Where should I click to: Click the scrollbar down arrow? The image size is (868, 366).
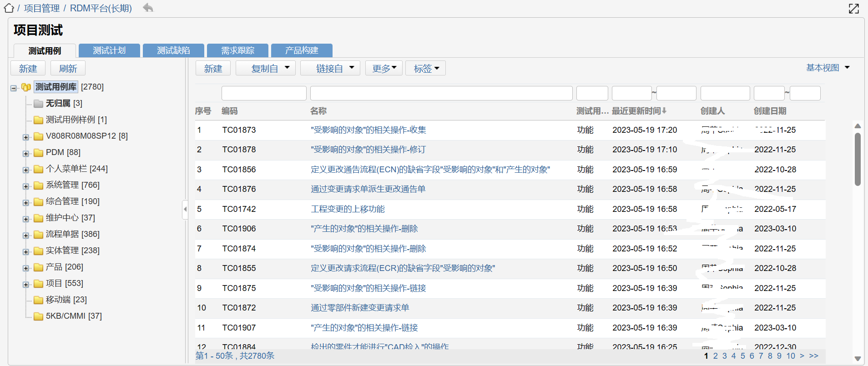click(858, 358)
